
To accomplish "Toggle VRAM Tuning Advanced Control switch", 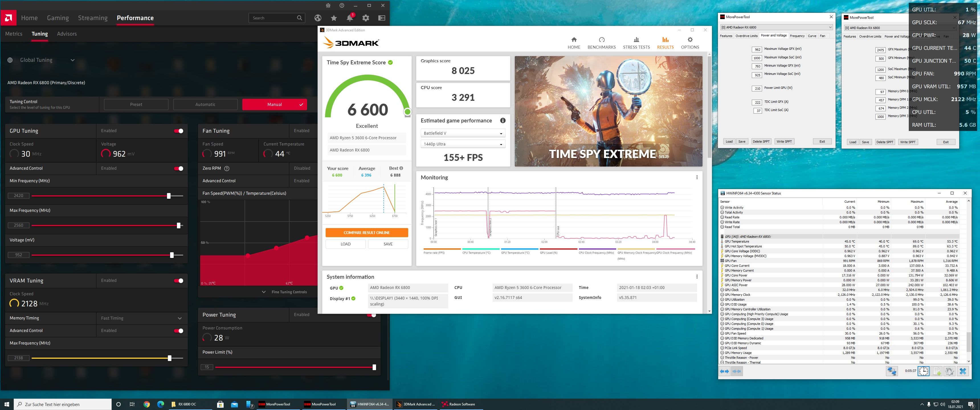I will click(178, 331).
